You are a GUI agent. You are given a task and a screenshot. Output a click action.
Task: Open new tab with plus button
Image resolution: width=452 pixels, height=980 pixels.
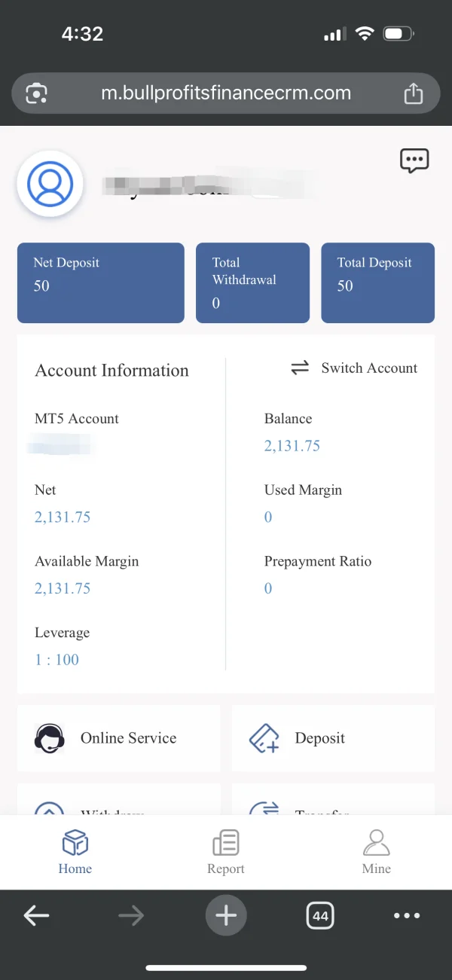tap(226, 915)
